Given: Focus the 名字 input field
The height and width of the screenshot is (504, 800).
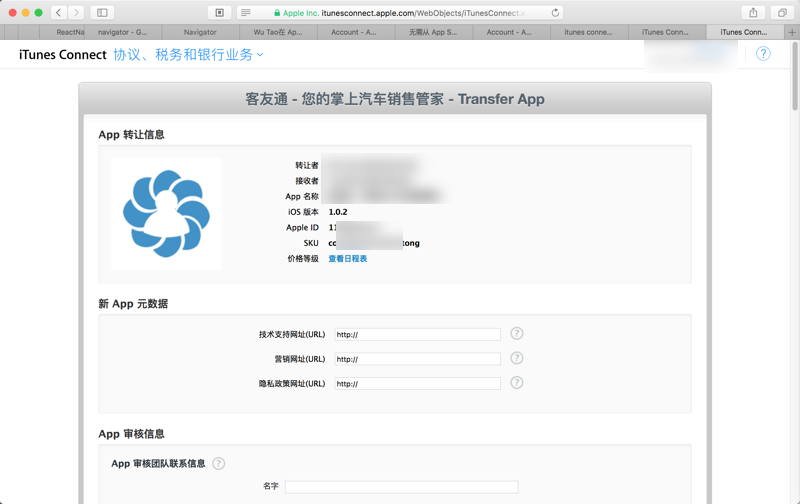Looking at the screenshot, I should click(x=402, y=487).
